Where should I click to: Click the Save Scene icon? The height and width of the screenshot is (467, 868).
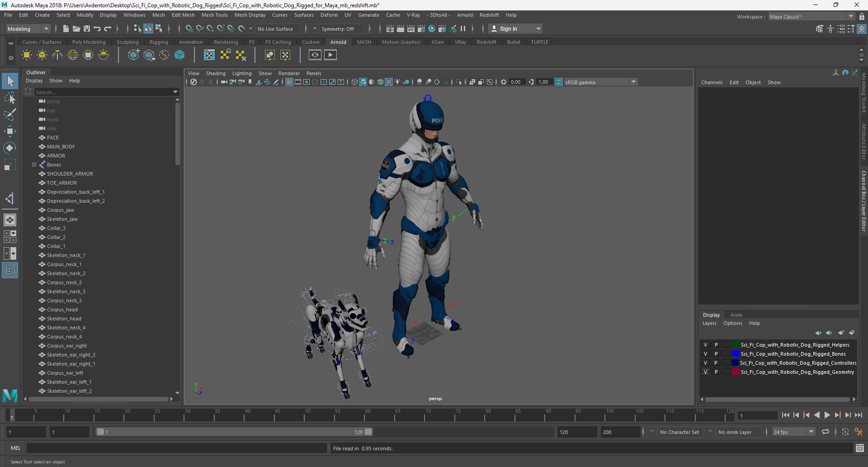click(87, 29)
